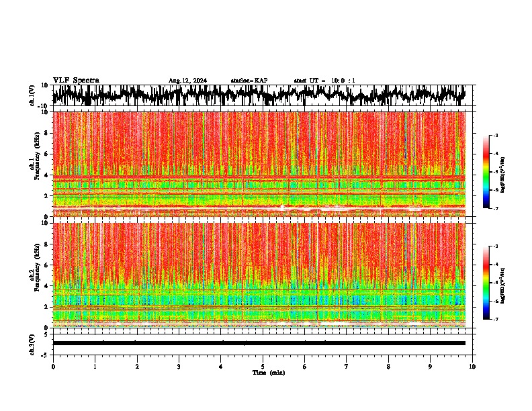Click the ch.1 colorbar log(PSD) units label

pos(503,175)
